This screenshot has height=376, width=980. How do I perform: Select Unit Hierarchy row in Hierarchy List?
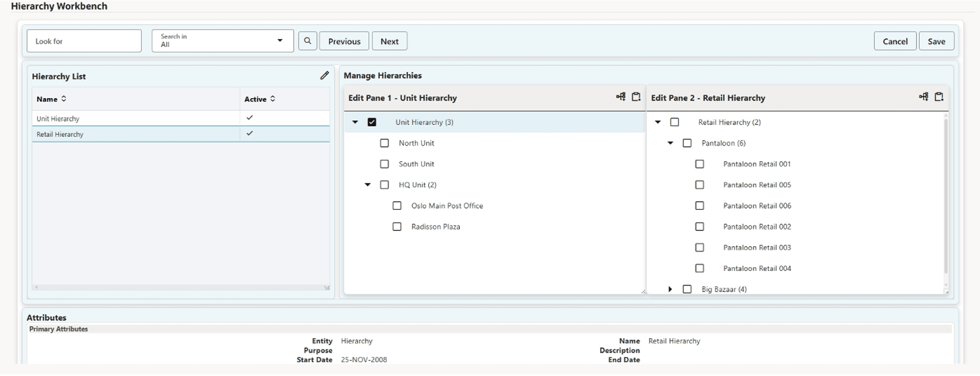click(x=58, y=119)
